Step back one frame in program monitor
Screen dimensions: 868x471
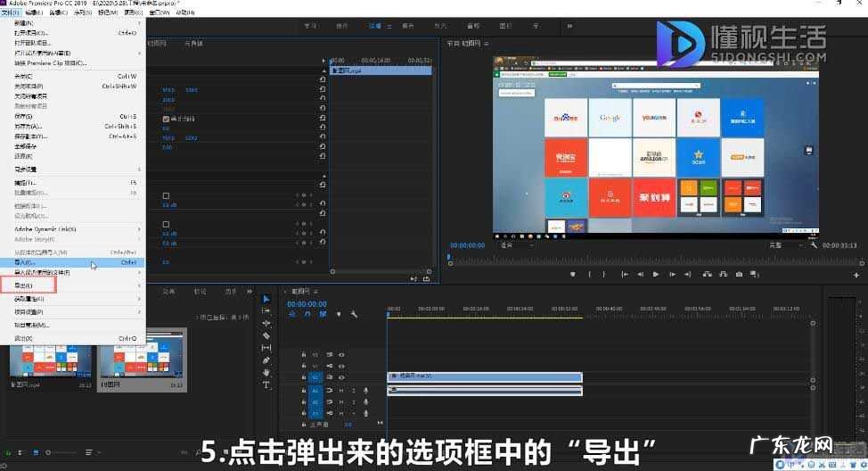pos(641,274)
